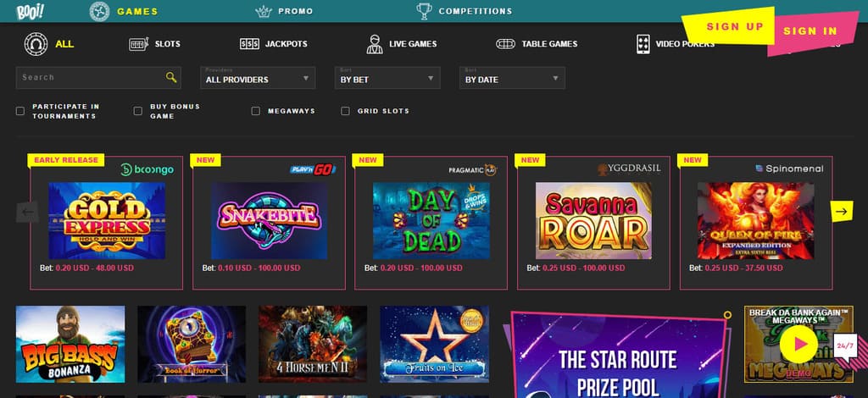Open the Games menu
The height and width of the screenshot is (398, 868).
click(137, 11)
